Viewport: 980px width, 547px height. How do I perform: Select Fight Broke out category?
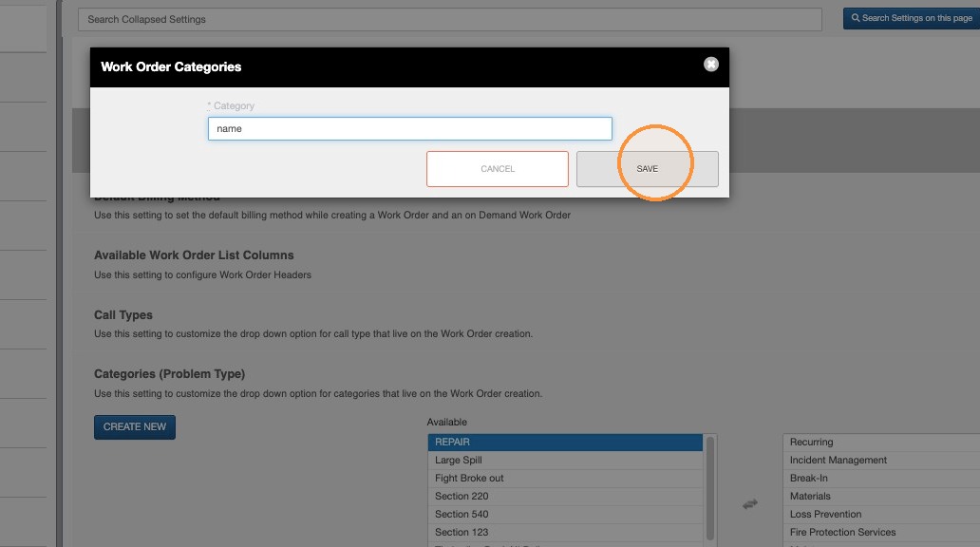(565, 479)
